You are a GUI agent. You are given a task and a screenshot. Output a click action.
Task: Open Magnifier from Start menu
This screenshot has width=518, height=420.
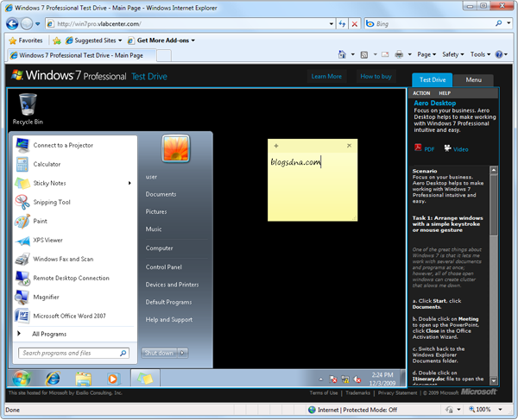point(74,298)
